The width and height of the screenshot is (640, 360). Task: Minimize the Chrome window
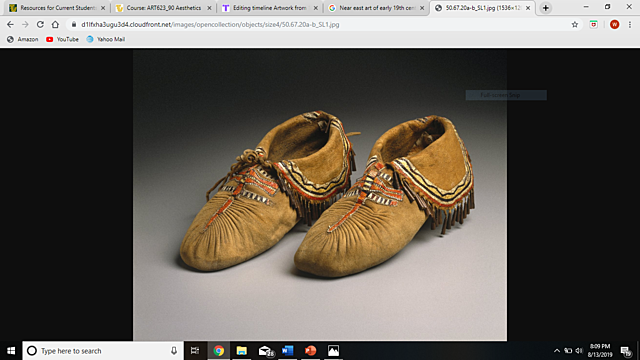tap(586, 7)
